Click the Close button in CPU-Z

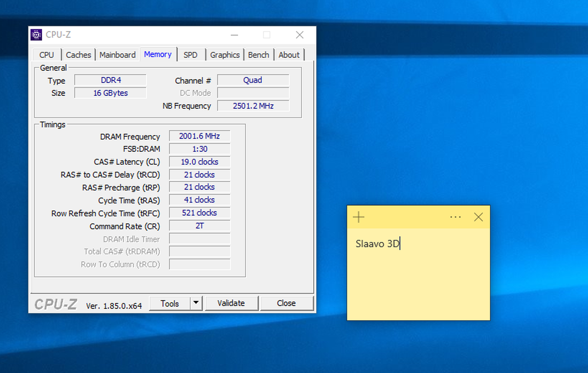(286, 303)
